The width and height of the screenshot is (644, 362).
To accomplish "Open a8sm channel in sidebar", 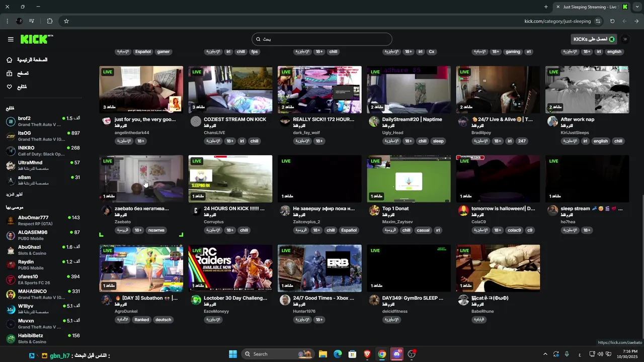I will (x=43, y=180).
